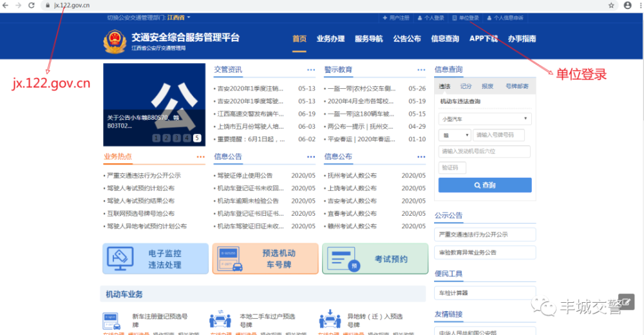Click the police emblem logo
This screenshot has width=644, height=335.
click(115, 41)
